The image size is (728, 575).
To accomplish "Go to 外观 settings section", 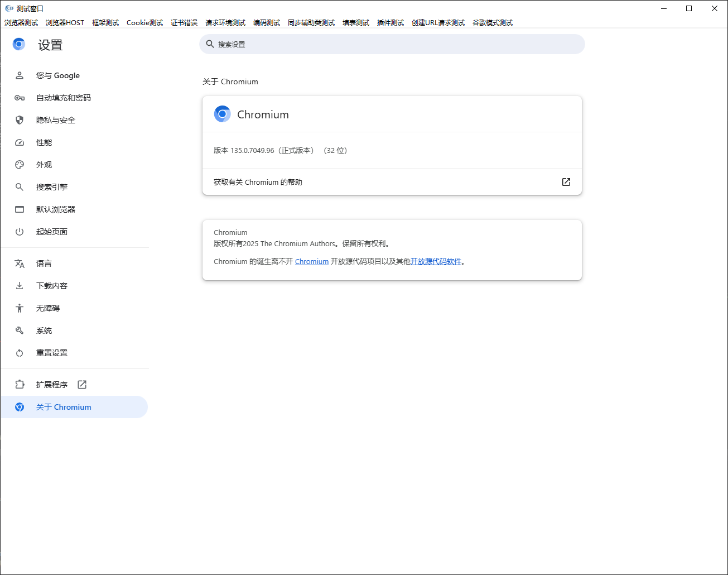I will (74, 165).
